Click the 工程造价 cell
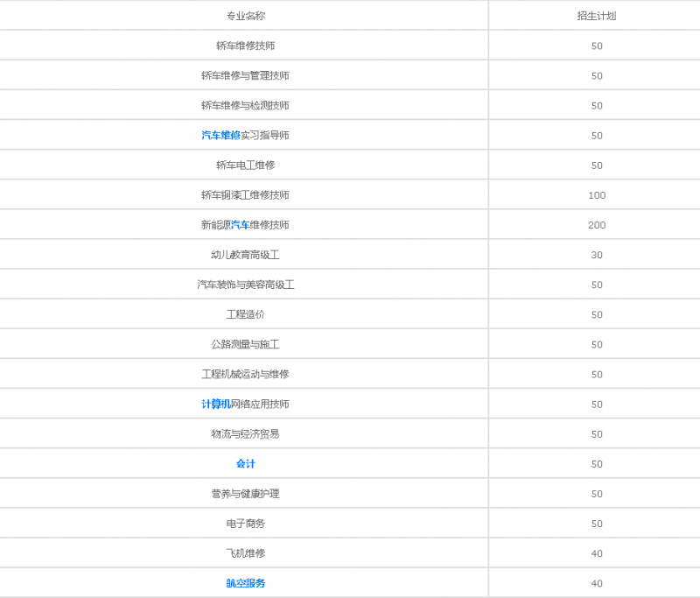700x598 pixels. (245, 314)
